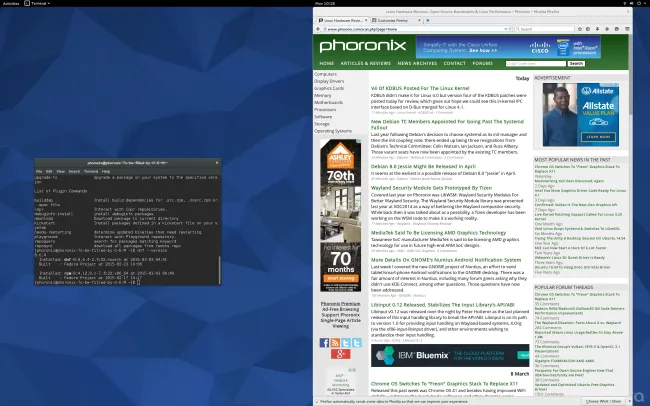The width and height of the screenshot is (650, 406).
Task: Open the Firefox downloads arrow icon
Action: tap(597, 29)
